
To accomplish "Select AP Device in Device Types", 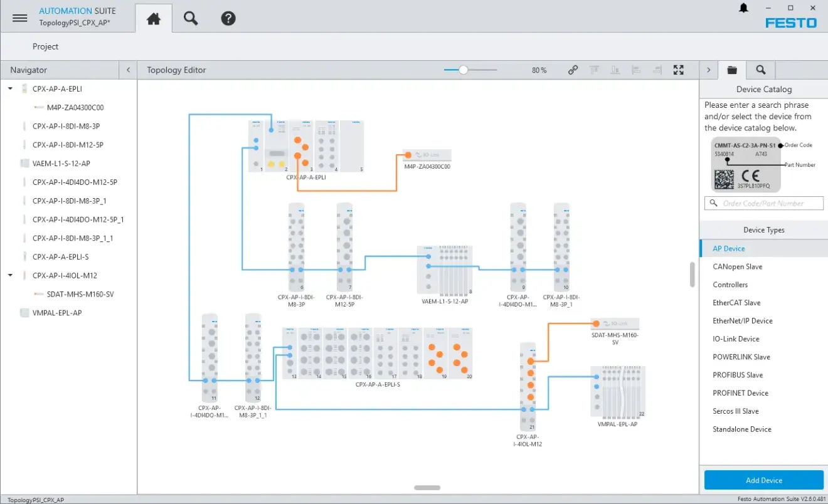I will 763,248.
